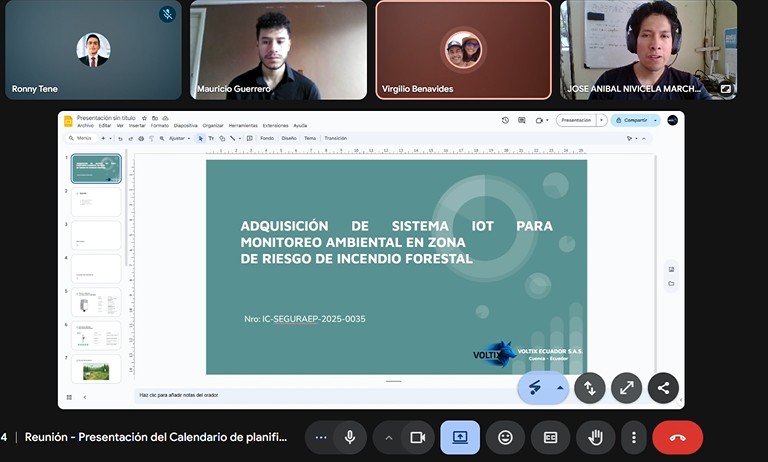This screenshot has width=768, height=462.
Task: Click the Redo arrow in Slides toolbar
Action: click(x=131, y=139)
